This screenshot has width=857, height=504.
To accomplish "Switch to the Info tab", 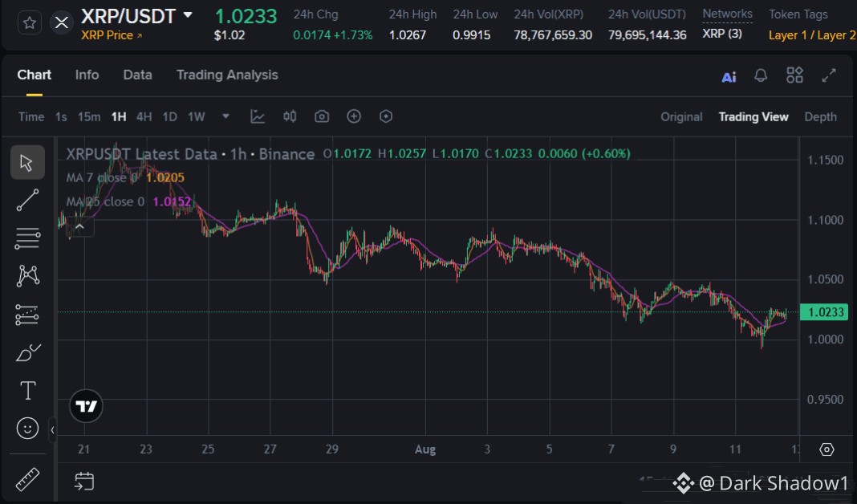I will tap(87, 75).
